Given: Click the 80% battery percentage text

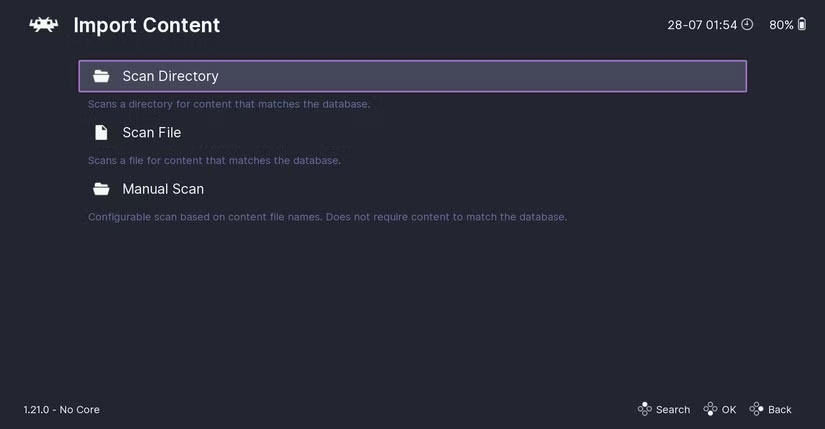Looking at the screenshot, I should click(x=781, y=25).
